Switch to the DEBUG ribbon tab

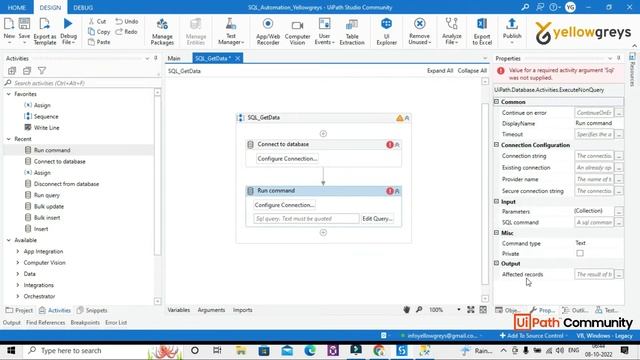click(83, 7)
